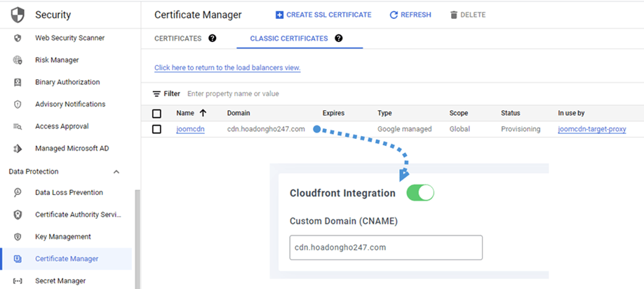644x289 pixels.
Task: Click return to load balancers view link
Action: (227, 68)
